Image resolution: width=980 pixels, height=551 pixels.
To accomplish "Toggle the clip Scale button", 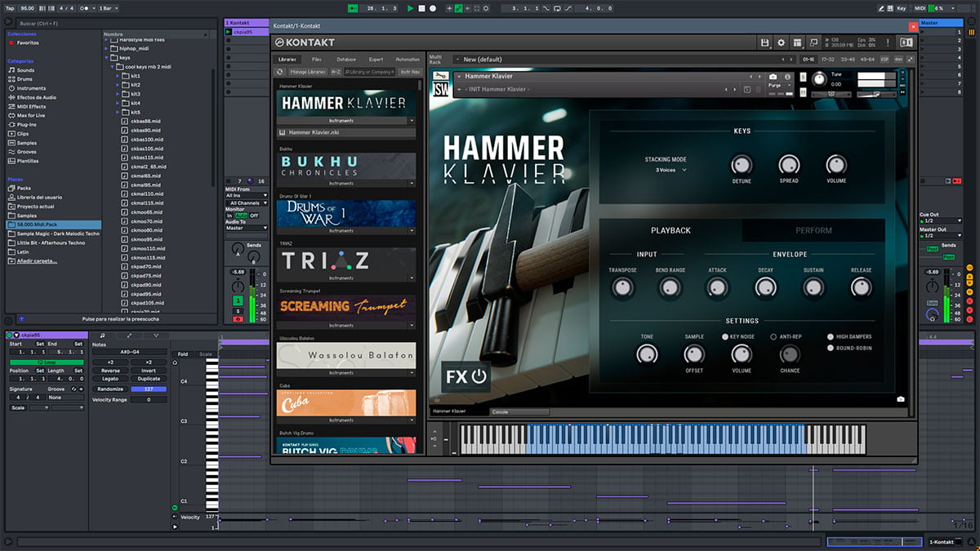I will (x=18, y=407).
